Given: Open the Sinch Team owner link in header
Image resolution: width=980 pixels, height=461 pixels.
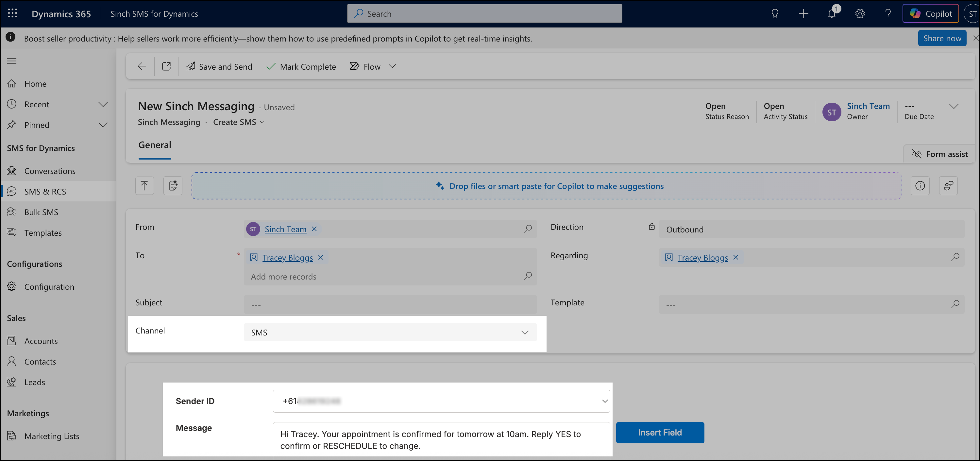Looking at the screenshot, I should (868, 106).
